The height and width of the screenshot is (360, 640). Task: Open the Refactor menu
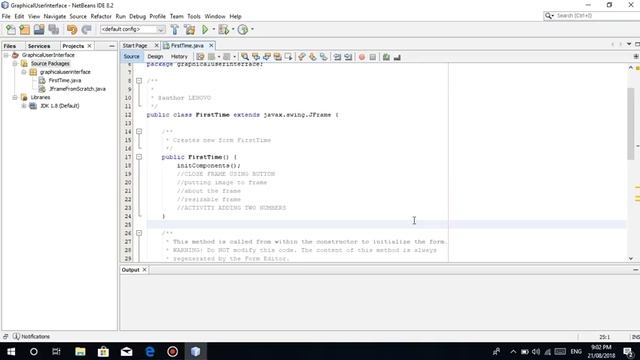coord(101,16)
